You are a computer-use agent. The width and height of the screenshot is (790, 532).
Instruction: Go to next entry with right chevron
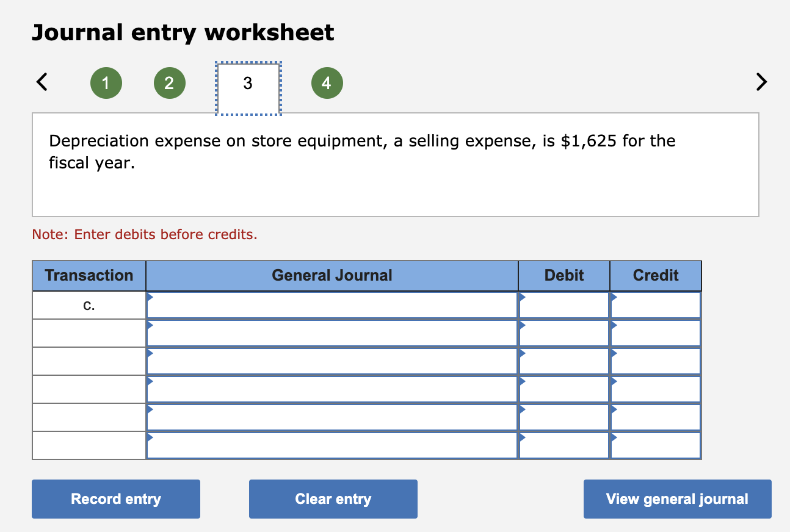(x=761, y=82)
